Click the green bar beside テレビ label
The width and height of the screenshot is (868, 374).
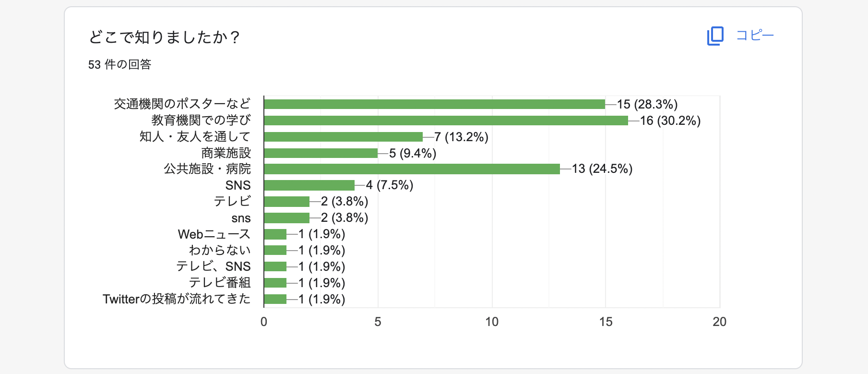[x=286, y=202]
